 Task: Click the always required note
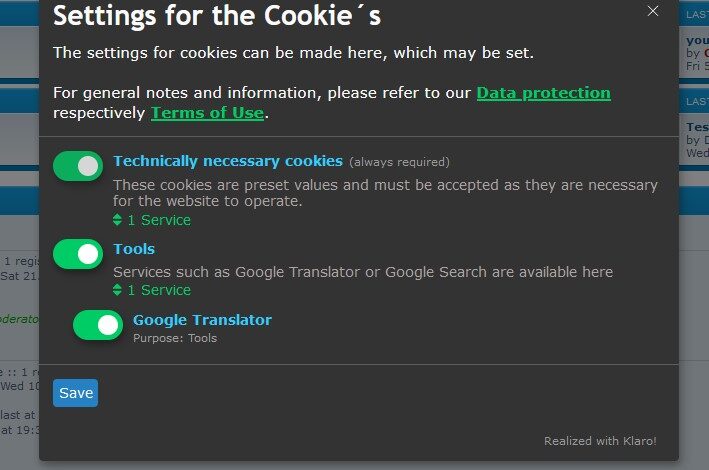(x=399, y=162)
